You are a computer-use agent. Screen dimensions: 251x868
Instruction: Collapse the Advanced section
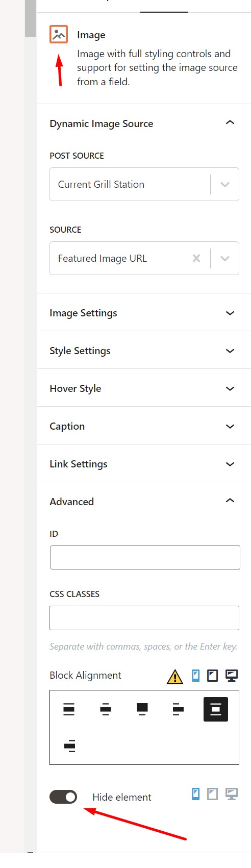144,502
